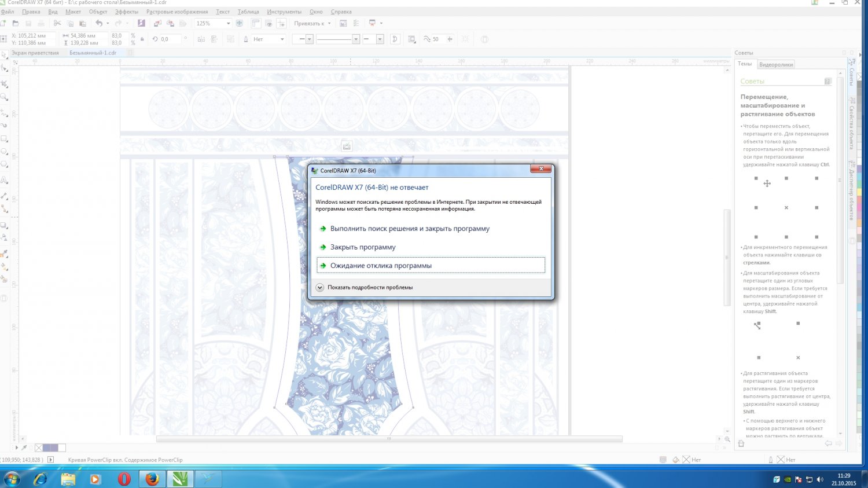The image size is (868, 488).
Task: Click the Undo arrow icon
Action: (99, 23)
